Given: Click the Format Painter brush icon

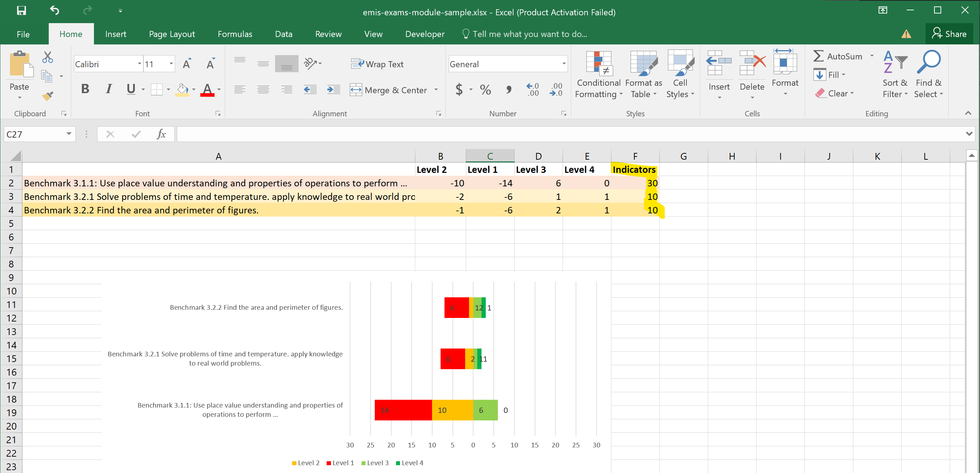Looking at the screenshot, I should coord(48,96).
